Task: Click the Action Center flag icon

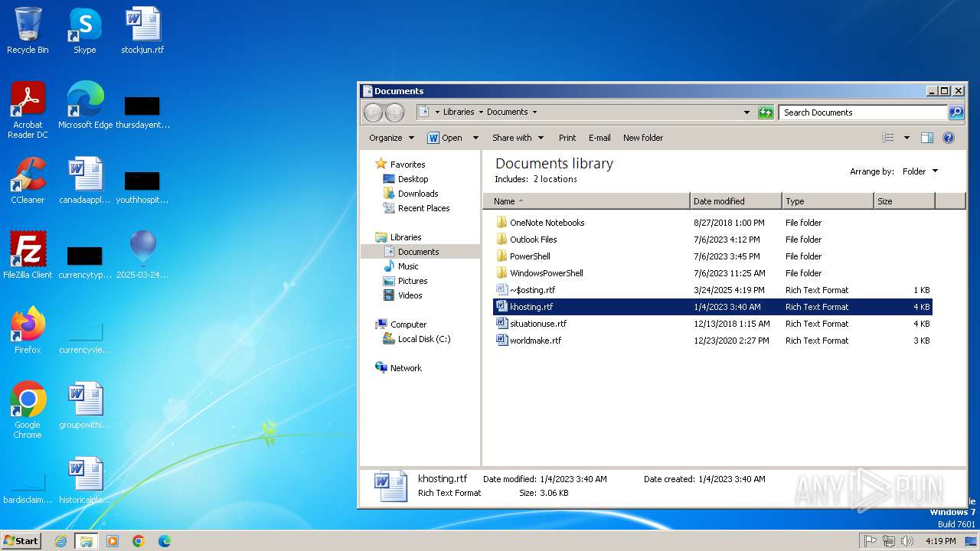Action: pos(870,541)
